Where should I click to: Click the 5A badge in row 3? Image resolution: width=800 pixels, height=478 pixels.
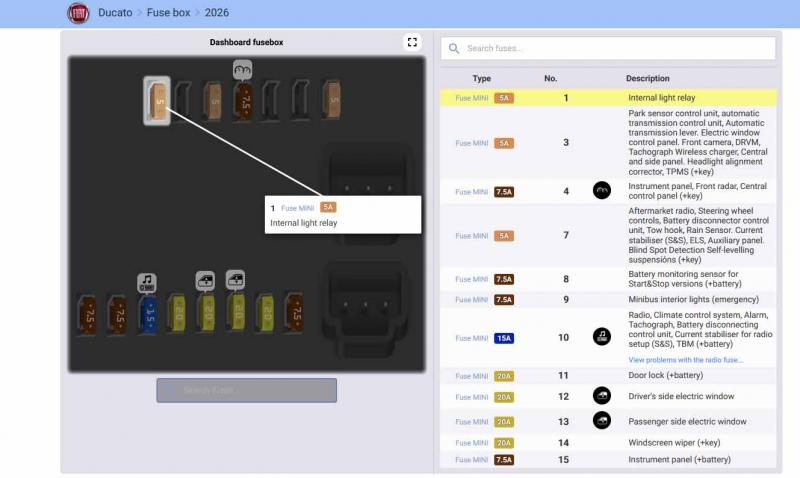504,143
